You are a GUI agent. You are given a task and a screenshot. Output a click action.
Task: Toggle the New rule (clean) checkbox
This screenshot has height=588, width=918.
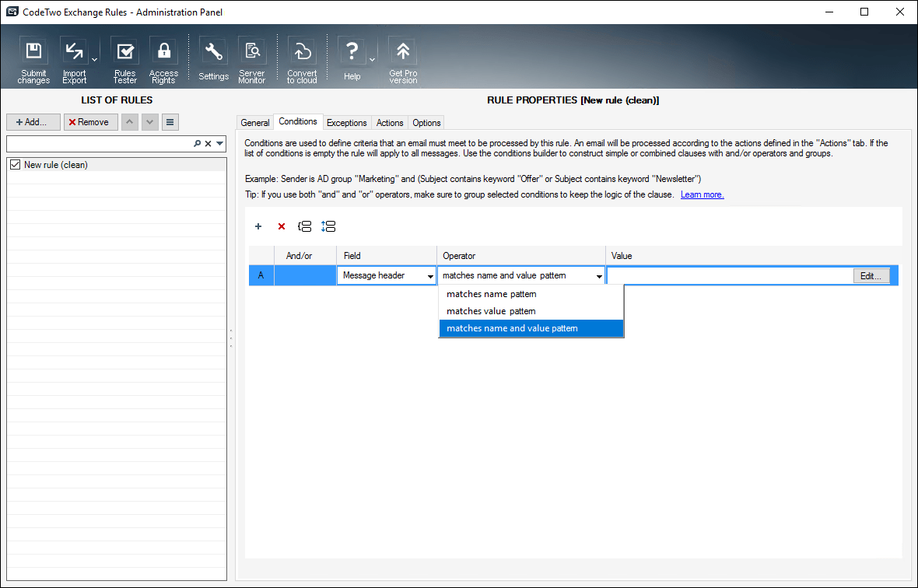16,165
